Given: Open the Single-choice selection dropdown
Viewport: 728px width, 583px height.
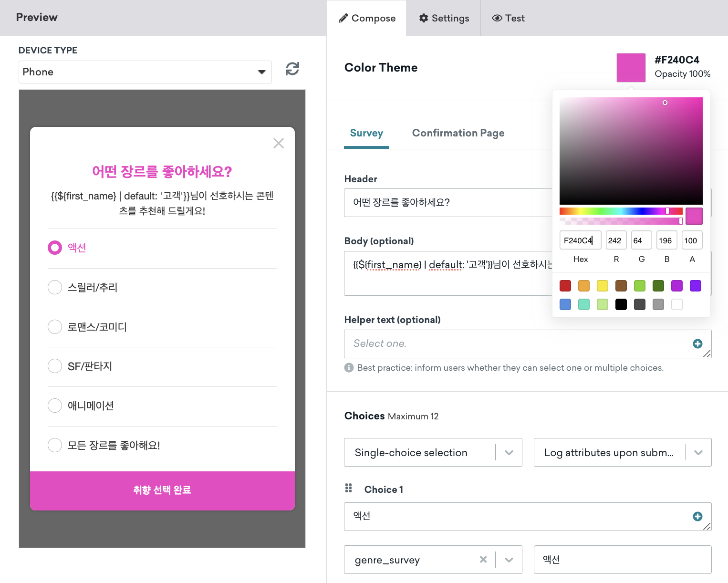Looking at the screenshot, I should (x=433, y=452).
